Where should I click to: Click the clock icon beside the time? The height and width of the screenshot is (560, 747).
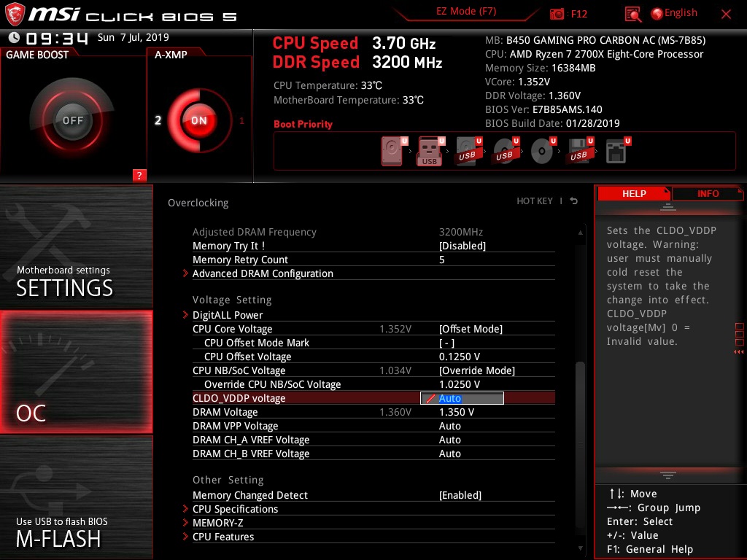[15, 38]
